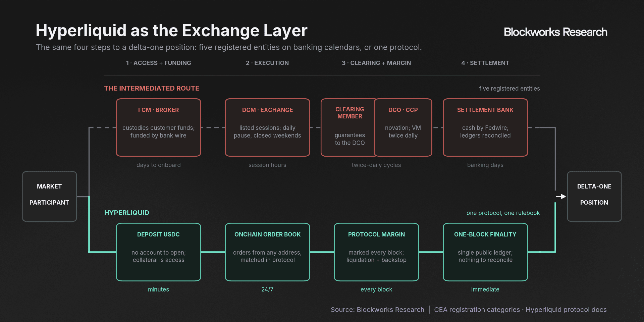Screen dimensions: 644x322
Task: Click the '4 · SETTLEMENT' step header
Action: pyautogui.click(x=485, y=63)
